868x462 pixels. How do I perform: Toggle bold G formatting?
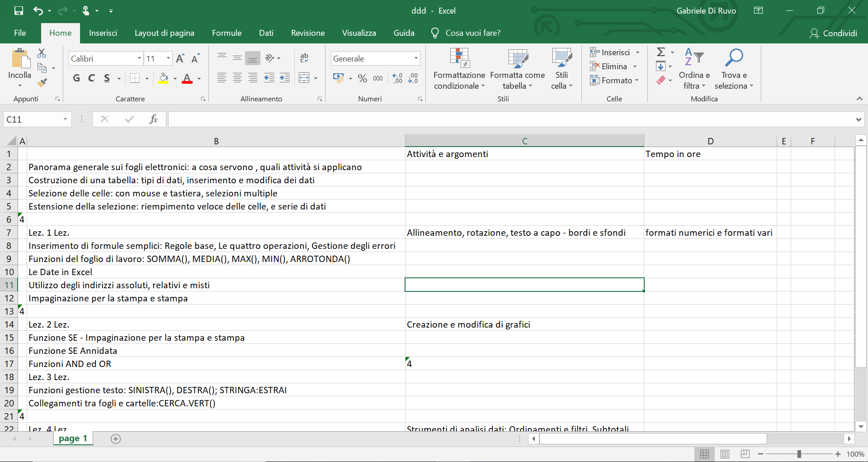[76, 78]
